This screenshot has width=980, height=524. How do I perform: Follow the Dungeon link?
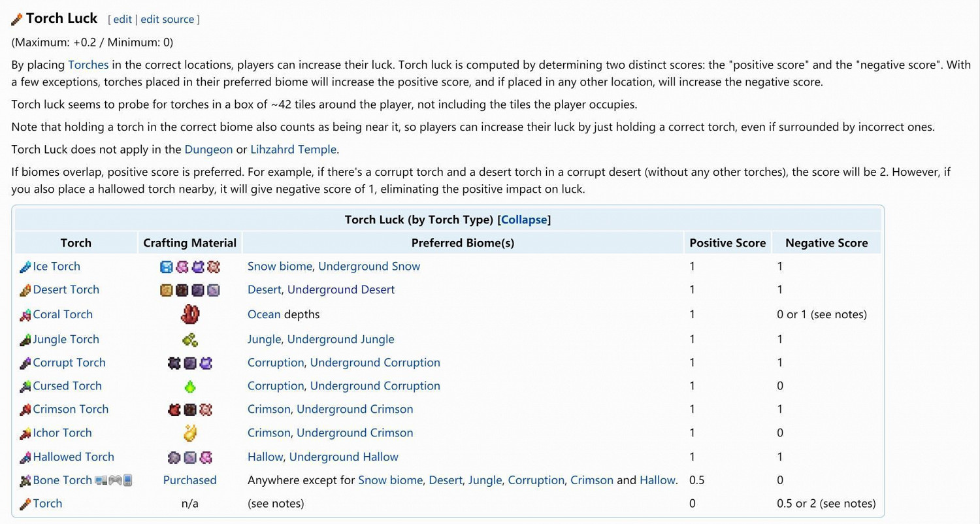point(208,149)
